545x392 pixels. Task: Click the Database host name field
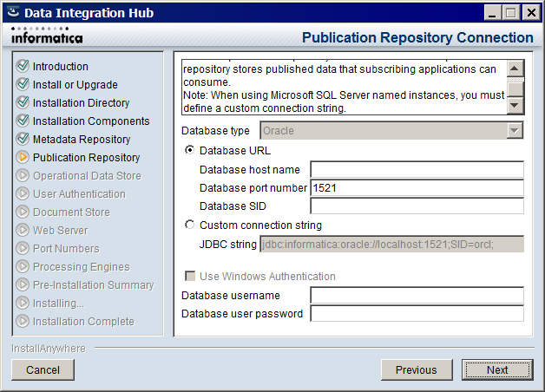click(x=417, y=169)
